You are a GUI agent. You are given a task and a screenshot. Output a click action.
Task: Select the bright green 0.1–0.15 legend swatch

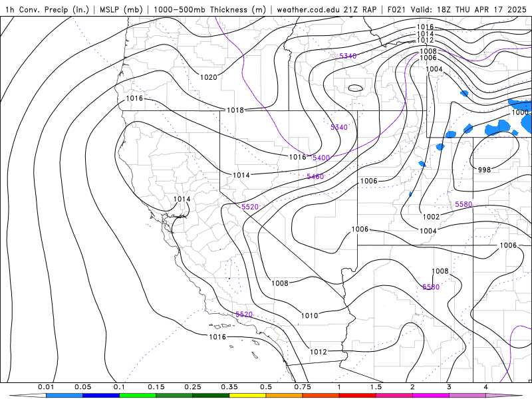(138, 396)
